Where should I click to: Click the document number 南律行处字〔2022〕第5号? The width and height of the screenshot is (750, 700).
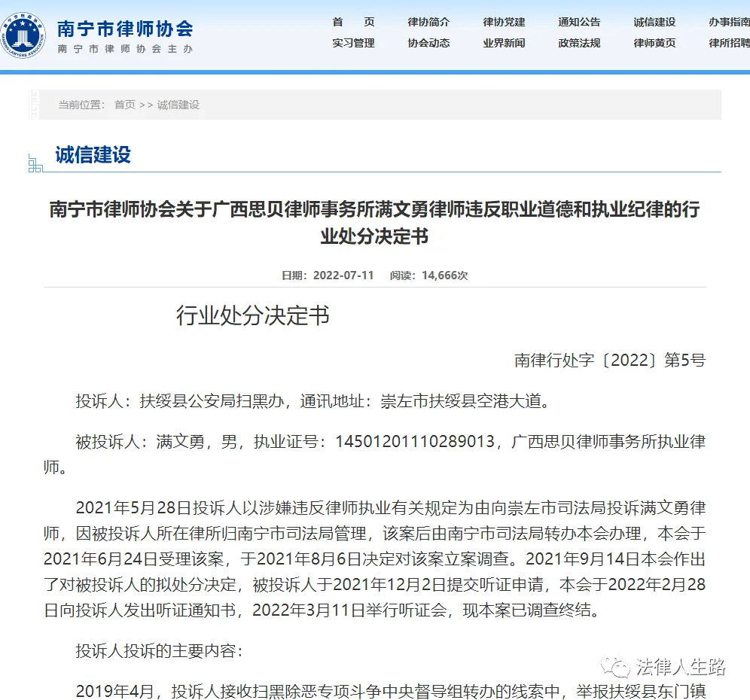610,360
